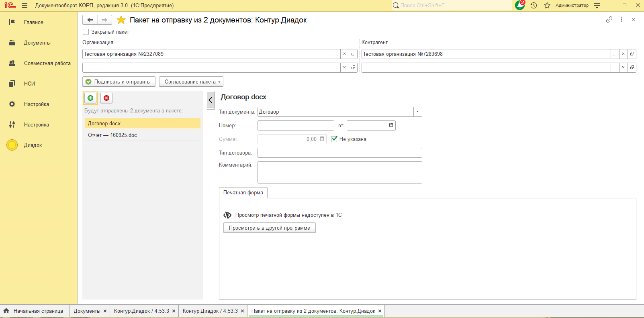Collapse the document list panel with chevron

pyautogui.click(x=211, y=100)
